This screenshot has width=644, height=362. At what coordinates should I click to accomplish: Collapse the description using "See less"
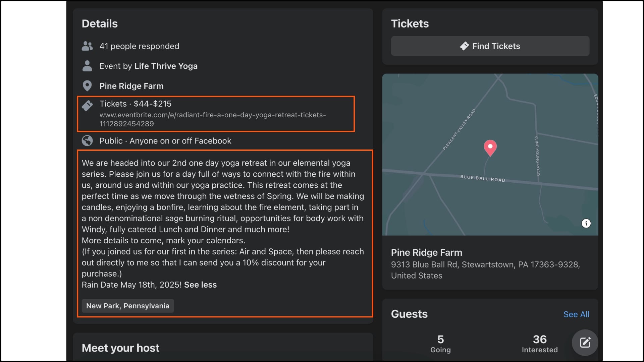point(200,285)
